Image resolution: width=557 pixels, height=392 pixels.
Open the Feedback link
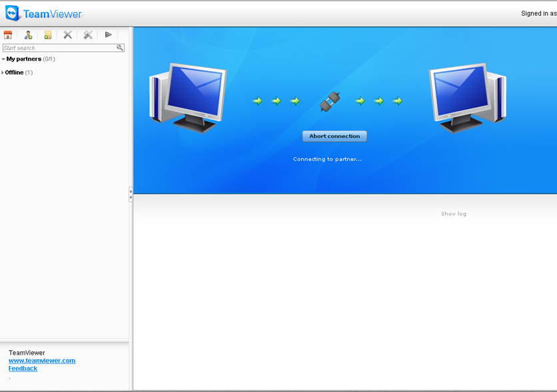(x=23, y=368)
